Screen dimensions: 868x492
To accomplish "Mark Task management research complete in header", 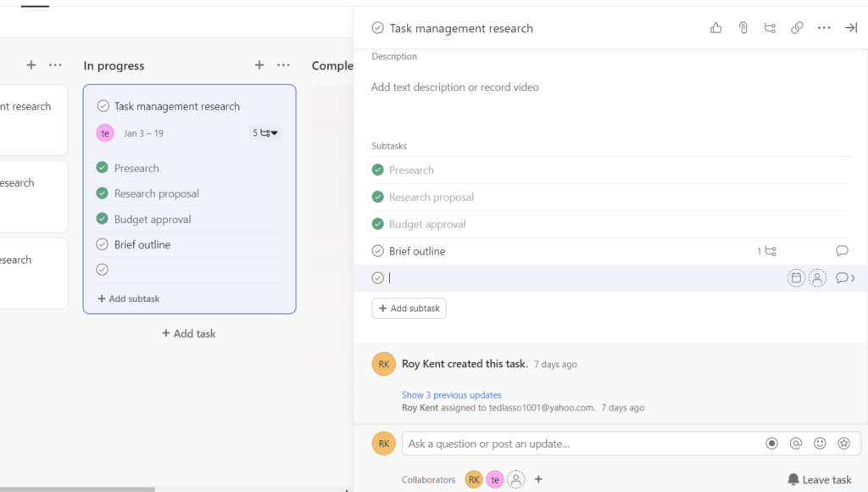I will (x=378, y=28).
